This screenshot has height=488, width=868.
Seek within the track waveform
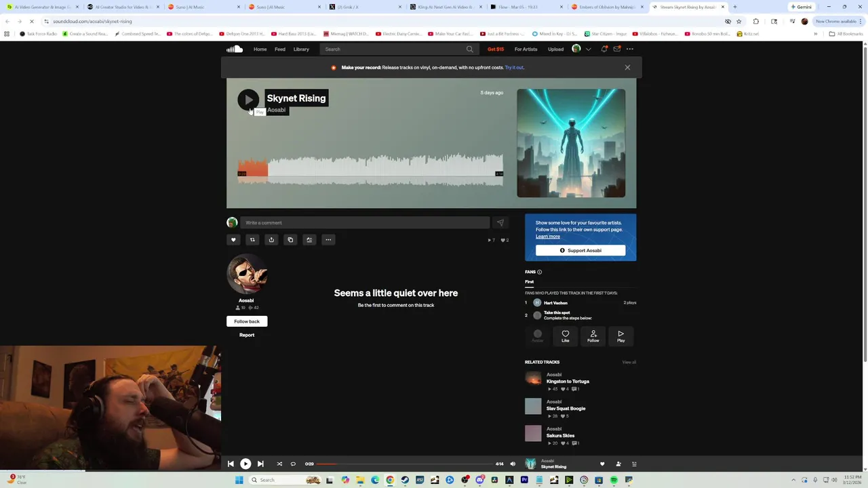click(370, 169)
